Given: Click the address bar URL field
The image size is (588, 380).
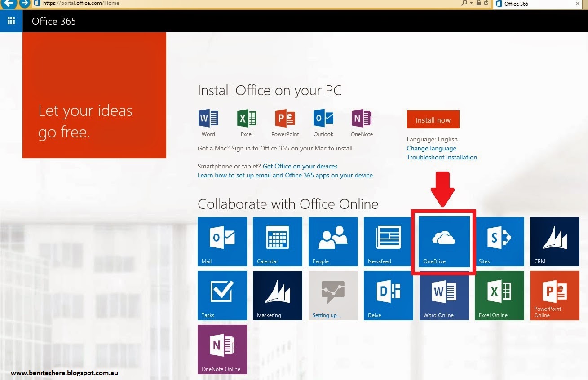Looking at the screenshot, I should point(247,3).
